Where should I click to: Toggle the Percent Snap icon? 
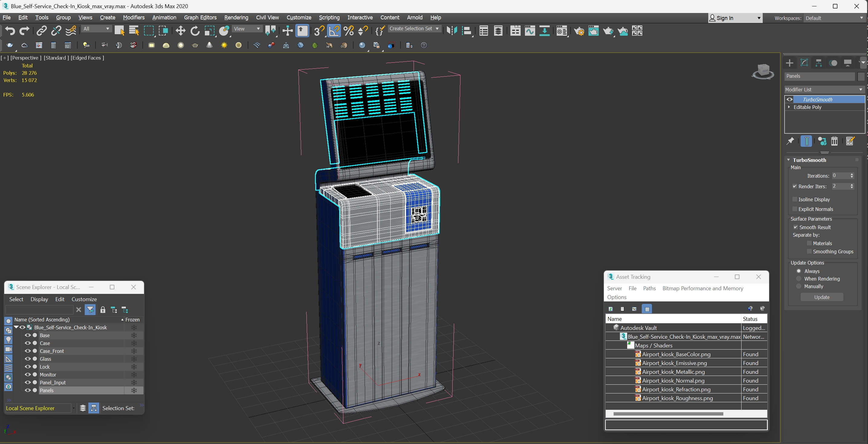[x=349, y=31]
